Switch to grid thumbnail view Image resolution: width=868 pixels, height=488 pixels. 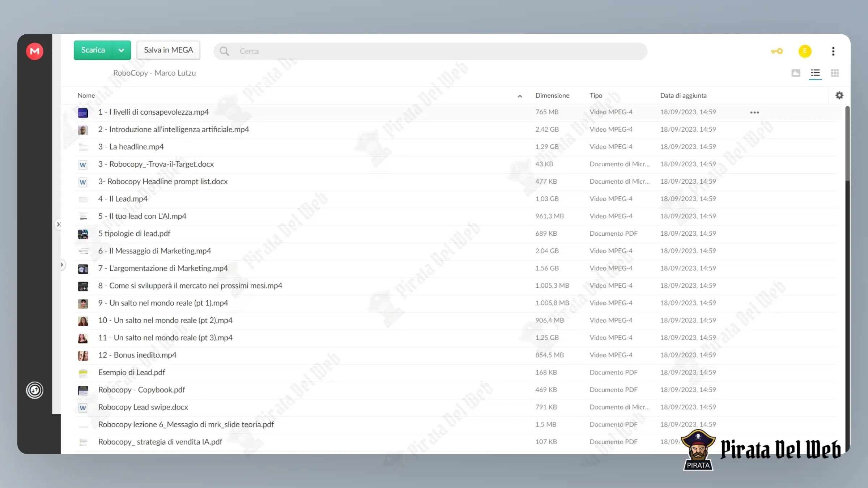tap(835, 73)
